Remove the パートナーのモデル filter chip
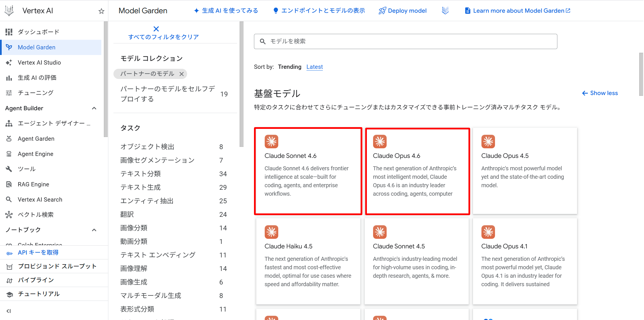The height and width of the screenshot is (320, 644). [x=182, y=74]
